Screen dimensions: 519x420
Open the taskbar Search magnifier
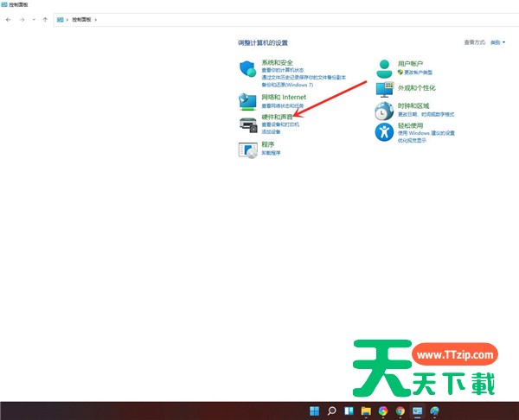pyautogui.click(x=331, y=410)
